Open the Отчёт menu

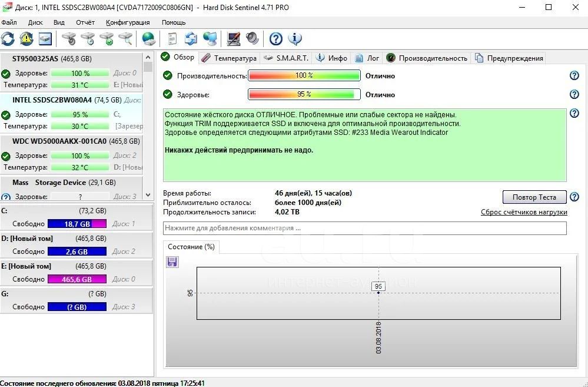click(85, 22)
